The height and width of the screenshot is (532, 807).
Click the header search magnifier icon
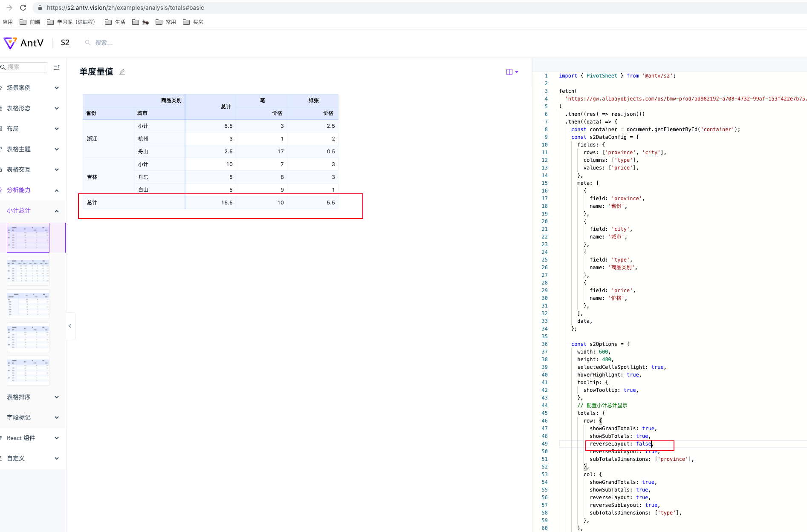click(x=88, y=43)
